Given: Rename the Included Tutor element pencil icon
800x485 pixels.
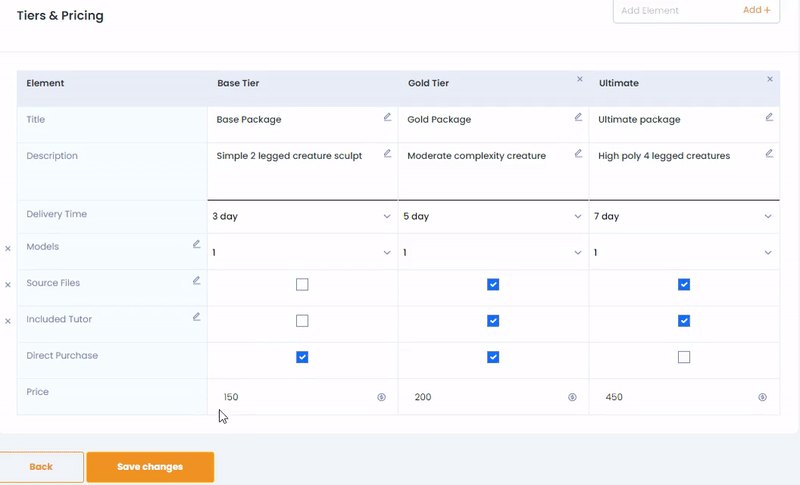Looking at the screenshot, I should click(x=196, y=317).
